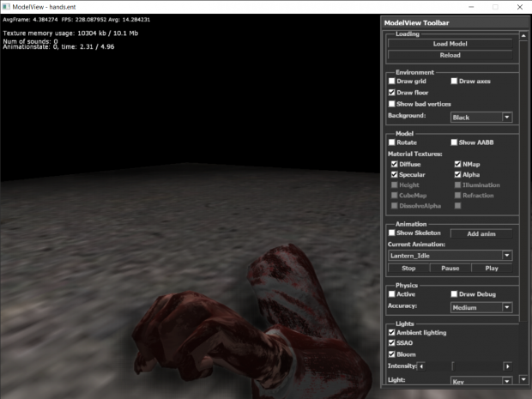Click the AvgFrame FPS statistics line
The width and height of the screenshot is (532, 399).
point(76,20)
